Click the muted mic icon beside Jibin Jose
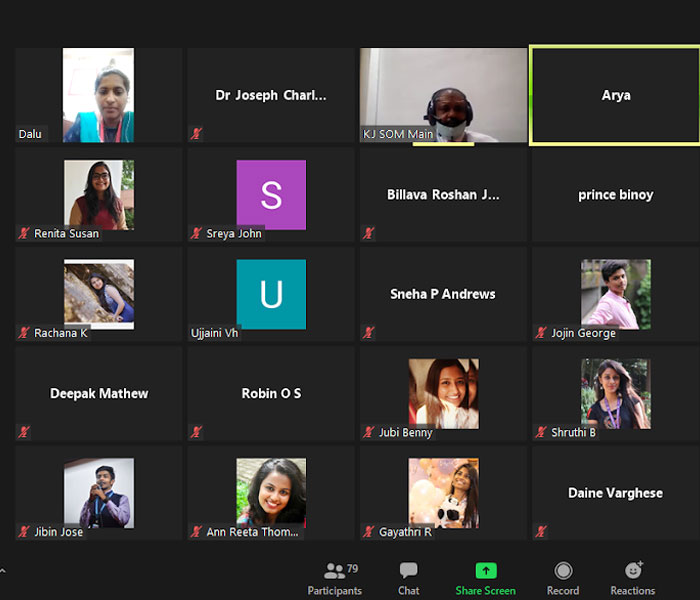Screen dimensions: 700x600 24,531
